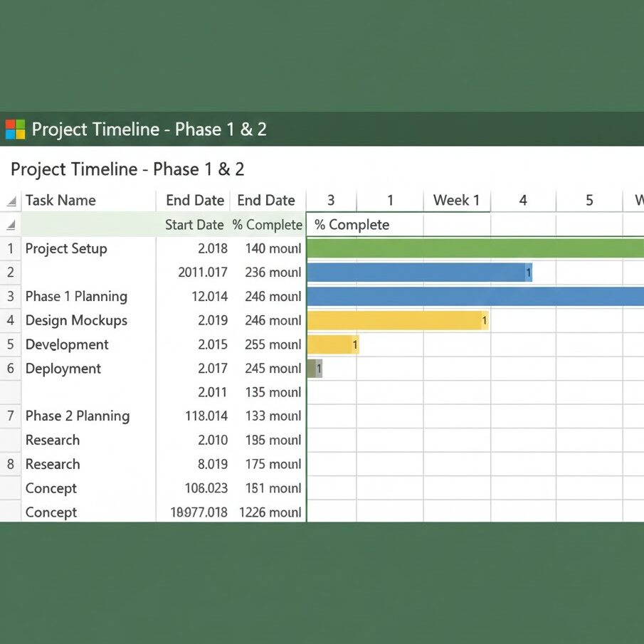Select row header number 4
644x644 pixels.
pyautogui.click(x=11, y=320)
